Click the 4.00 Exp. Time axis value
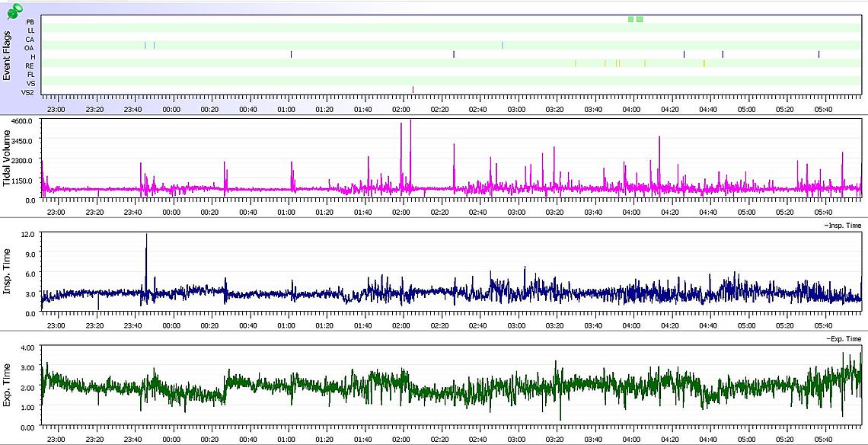 (28, 347)
